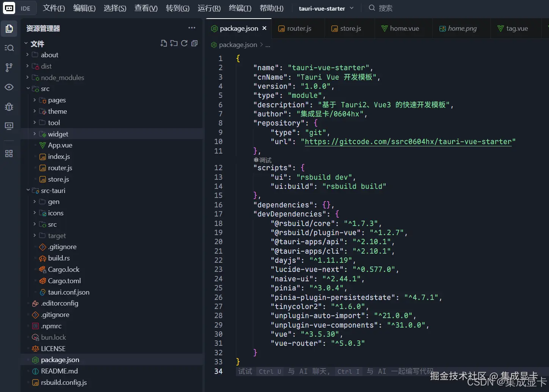Viewport: 549px width, 392px height.
Task: Close the package.json tab
Action: [264, 28]
